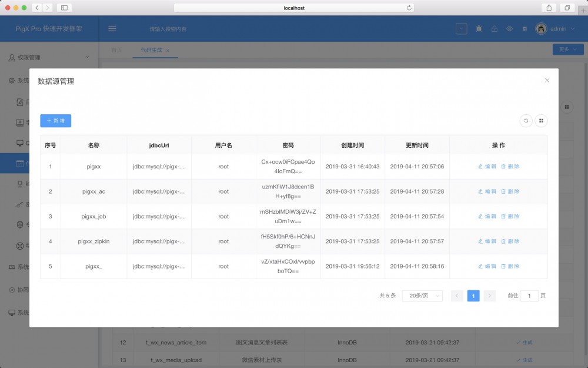Switch to the 首页 tab
Screen dimensions: 588x368
tap(116, 50)
